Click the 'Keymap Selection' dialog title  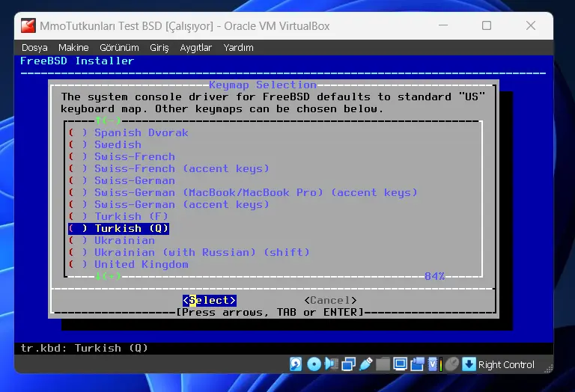click(263, 85)
